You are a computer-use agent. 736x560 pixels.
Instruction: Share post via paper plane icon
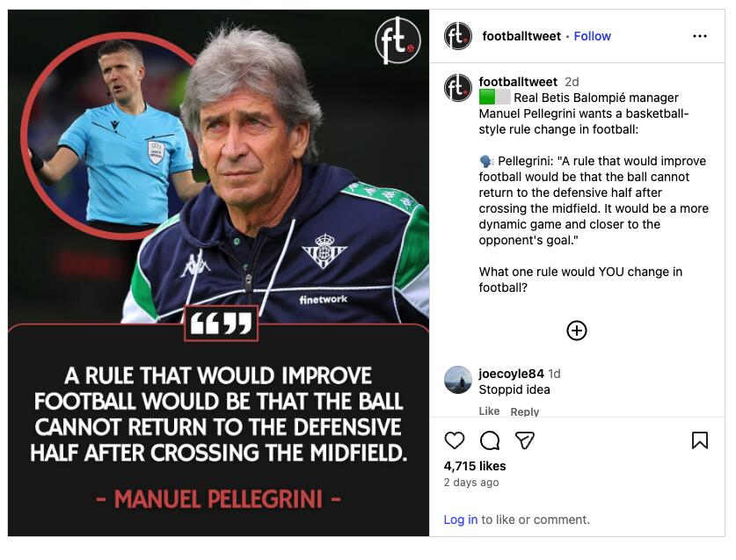pos(524,440)
